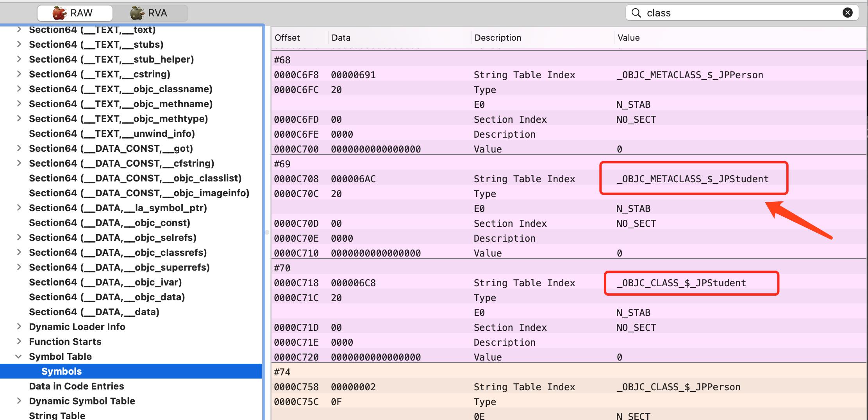Expand the Dynamic Loader Info node

(19, 327)
